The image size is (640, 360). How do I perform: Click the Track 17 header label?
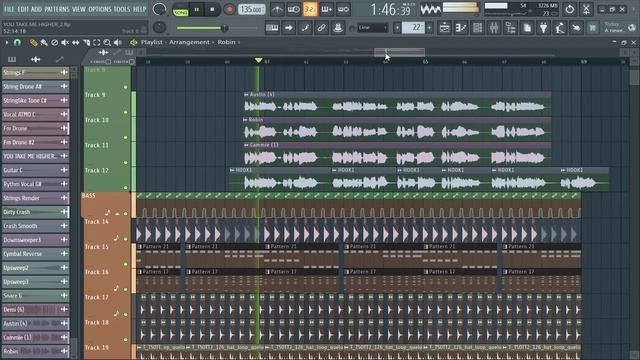[97, 297]
